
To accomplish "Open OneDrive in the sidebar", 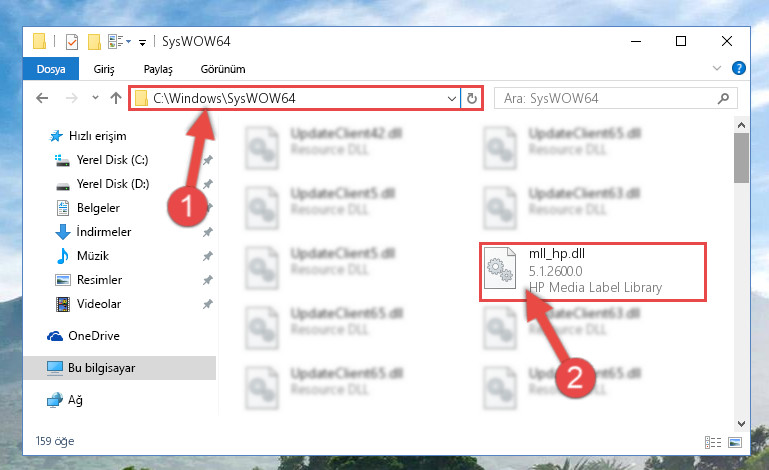I will pos(94,336).
